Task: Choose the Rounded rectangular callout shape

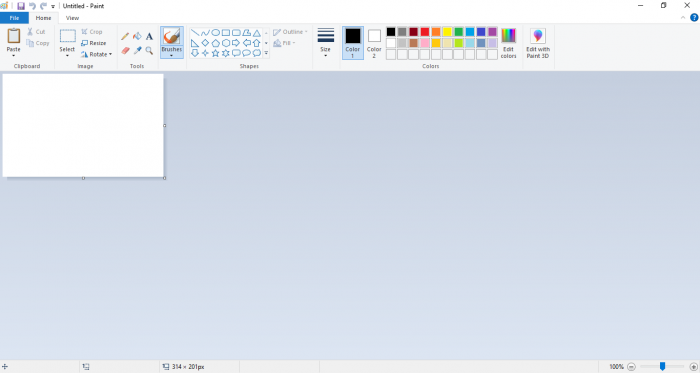Action: coord(236,53)
